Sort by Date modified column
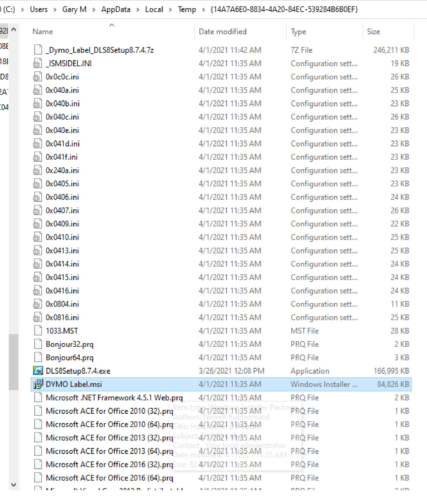The height and width of the screenshot is (504, 427). point(222,31)
